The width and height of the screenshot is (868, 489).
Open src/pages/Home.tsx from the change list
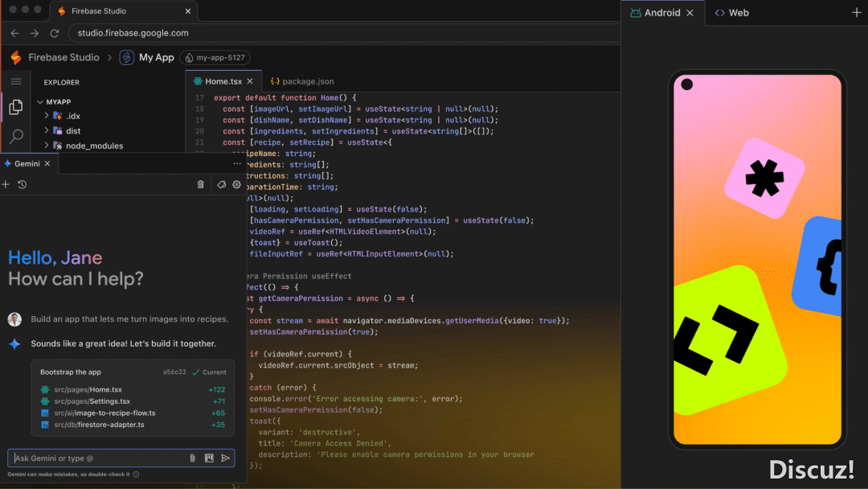(88, 389)
